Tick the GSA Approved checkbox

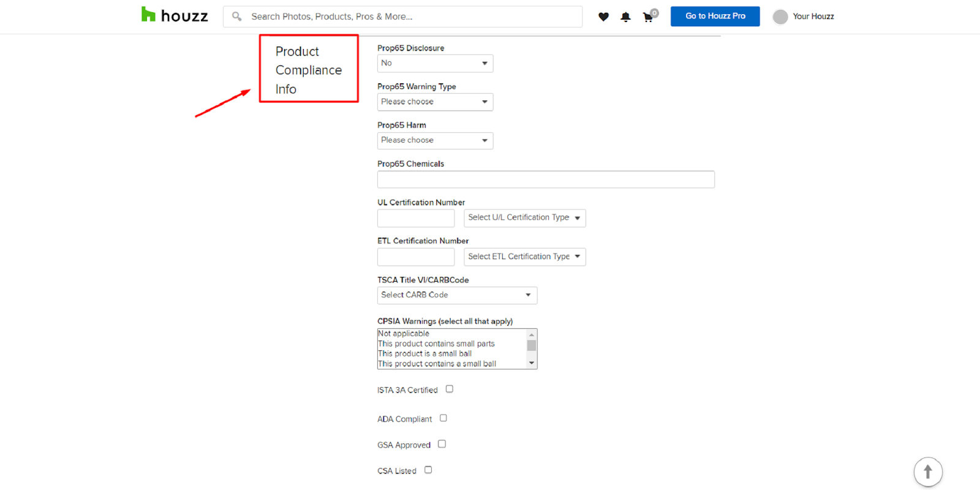click(x=442, y=444)
